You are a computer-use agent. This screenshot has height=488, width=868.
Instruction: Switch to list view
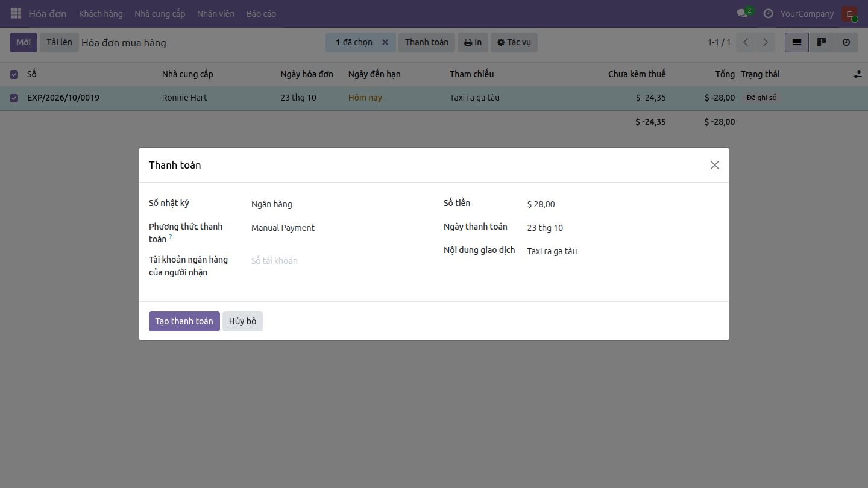[797, 42]
